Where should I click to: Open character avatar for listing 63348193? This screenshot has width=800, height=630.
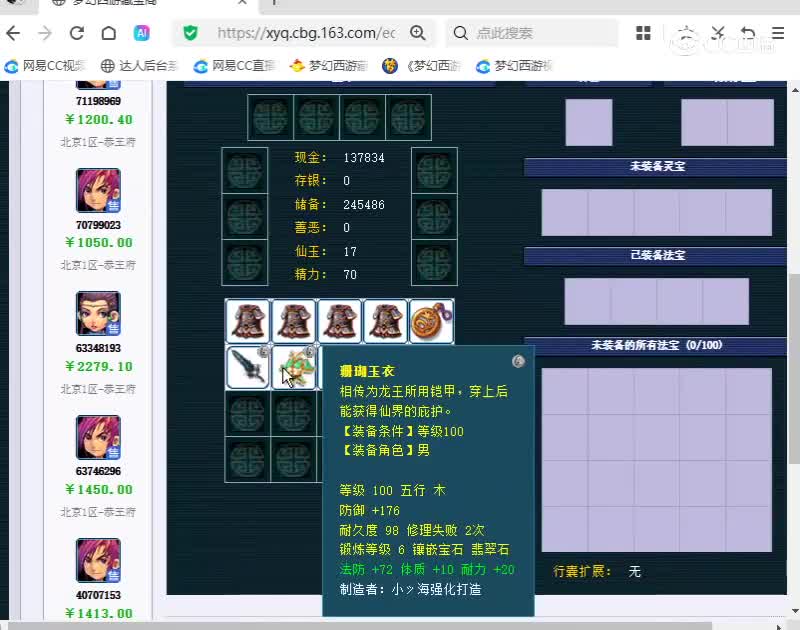pos(98,313)
